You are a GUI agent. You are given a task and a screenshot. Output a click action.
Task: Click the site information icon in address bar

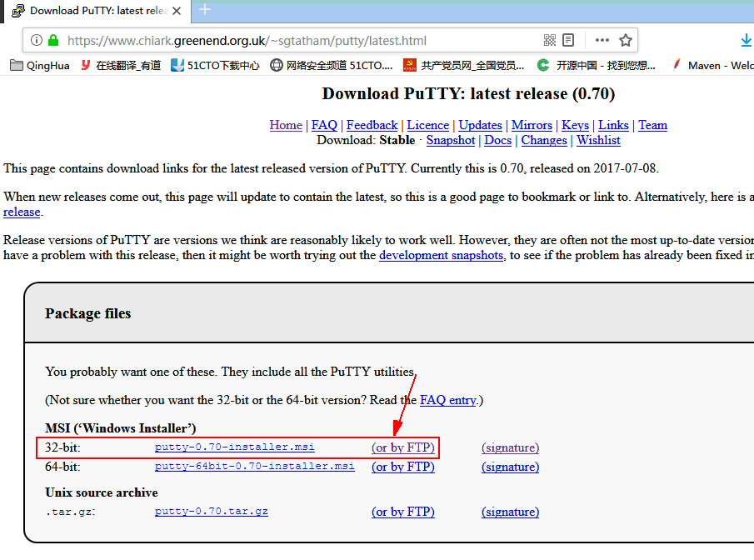pos(37,40)
